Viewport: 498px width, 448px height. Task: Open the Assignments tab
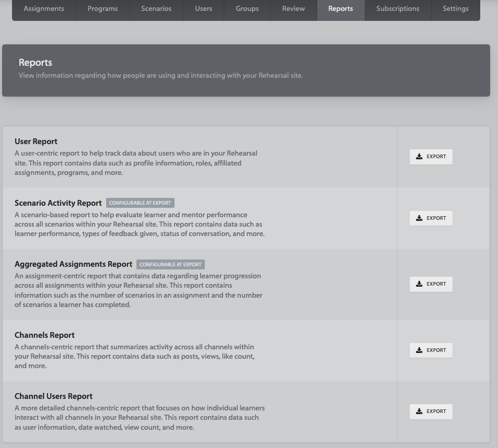[x=44, y=9]
